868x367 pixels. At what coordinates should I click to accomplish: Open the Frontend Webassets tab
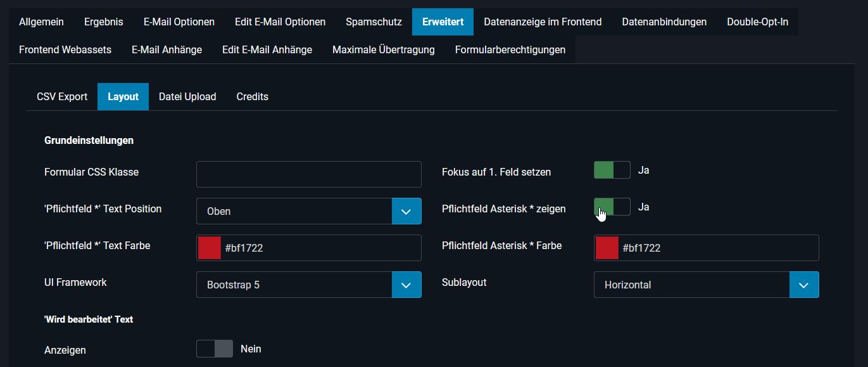coord(65,49)
